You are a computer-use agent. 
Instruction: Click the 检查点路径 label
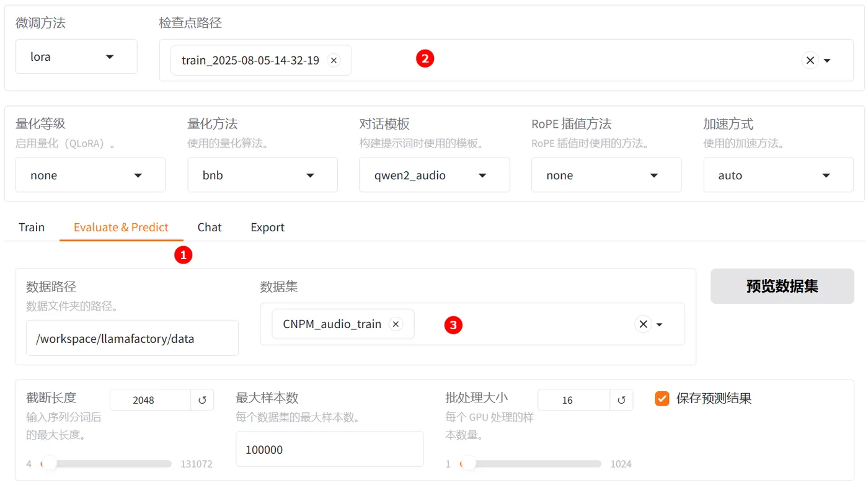(x=190, y=23)
